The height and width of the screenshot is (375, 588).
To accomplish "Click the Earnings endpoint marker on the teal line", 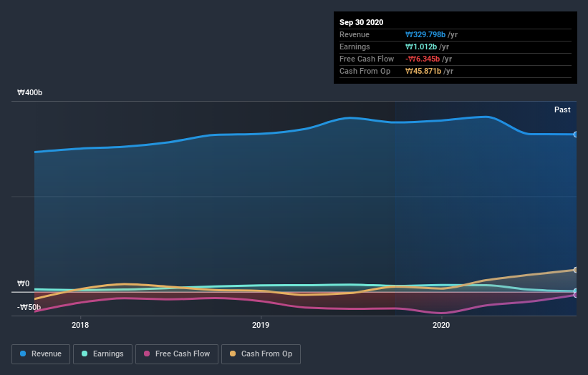I will 575,291.
